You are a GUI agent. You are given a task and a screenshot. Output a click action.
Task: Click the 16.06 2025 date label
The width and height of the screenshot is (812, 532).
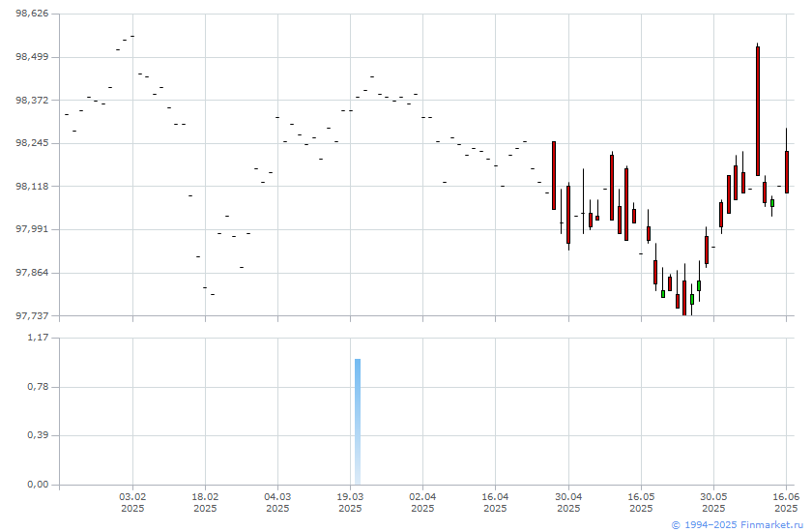click(786, 502)
